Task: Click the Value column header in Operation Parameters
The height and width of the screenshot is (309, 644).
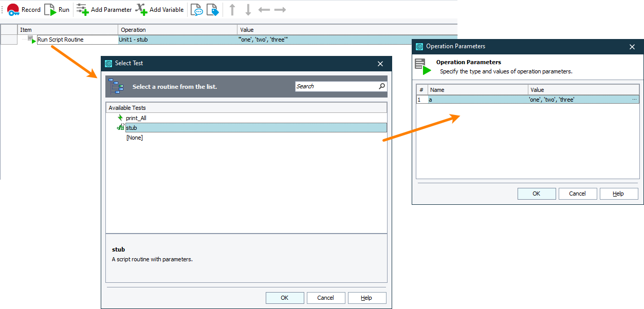Action: (584, 90)
